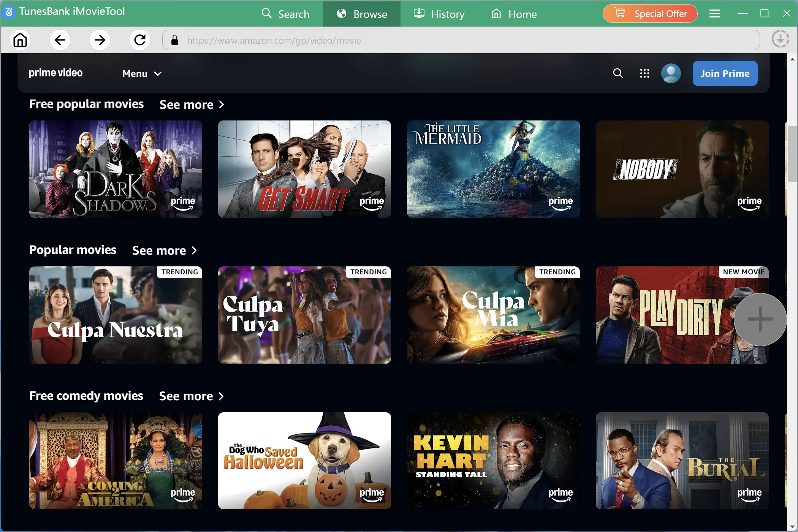
Task: Click the browser home icon button
Action: point(20,40)
